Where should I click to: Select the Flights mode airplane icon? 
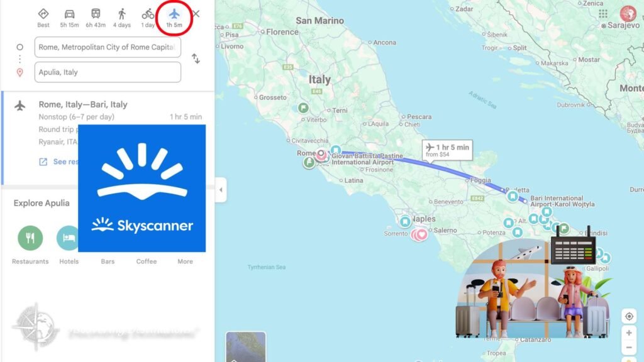[174, 14]
